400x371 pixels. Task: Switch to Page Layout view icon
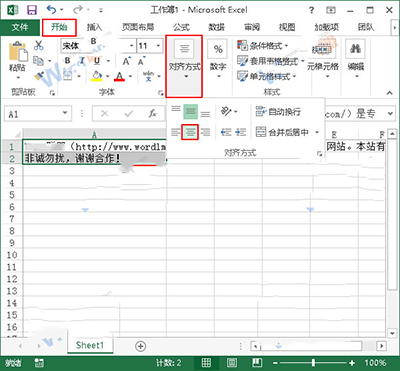[x=232, y=362]
